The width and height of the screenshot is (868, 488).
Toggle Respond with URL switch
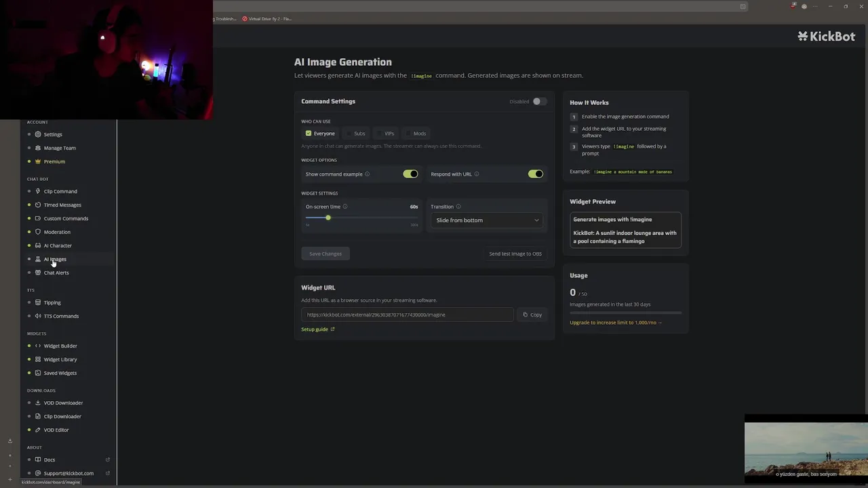tap(536, 174)
